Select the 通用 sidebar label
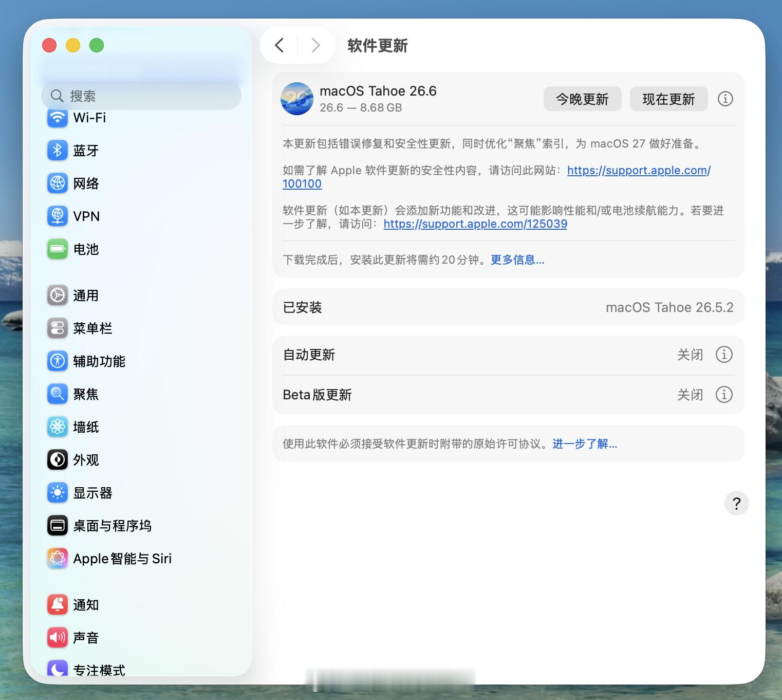Viewport: 782px width, 700px height. (x=86, y=296)
